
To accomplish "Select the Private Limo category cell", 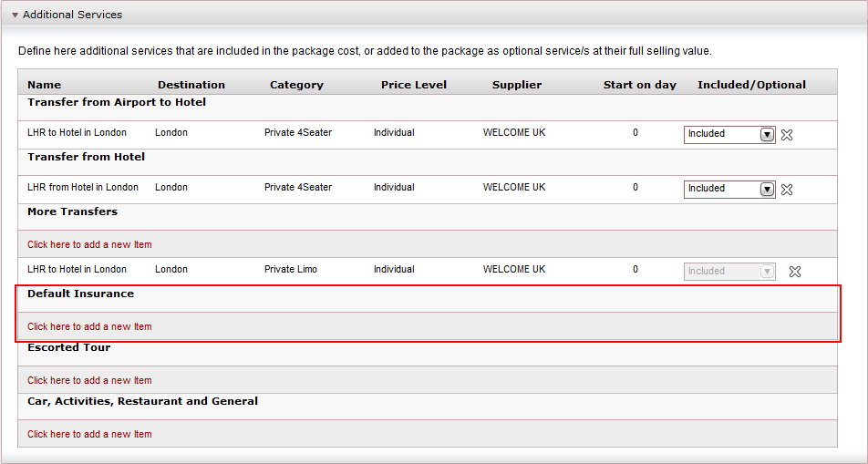I will point(291,269).
